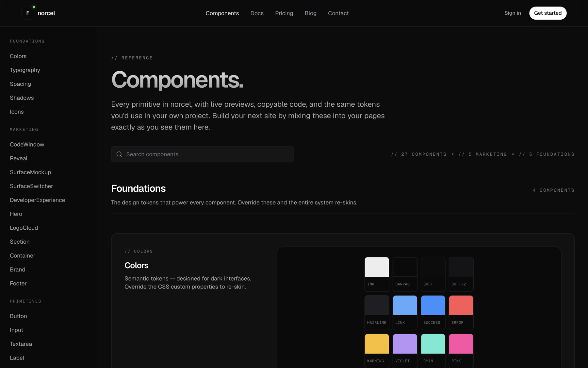Screen dimensions: 588x368
Task: Open the Blog nav item
Action: [x=310, y=13]
